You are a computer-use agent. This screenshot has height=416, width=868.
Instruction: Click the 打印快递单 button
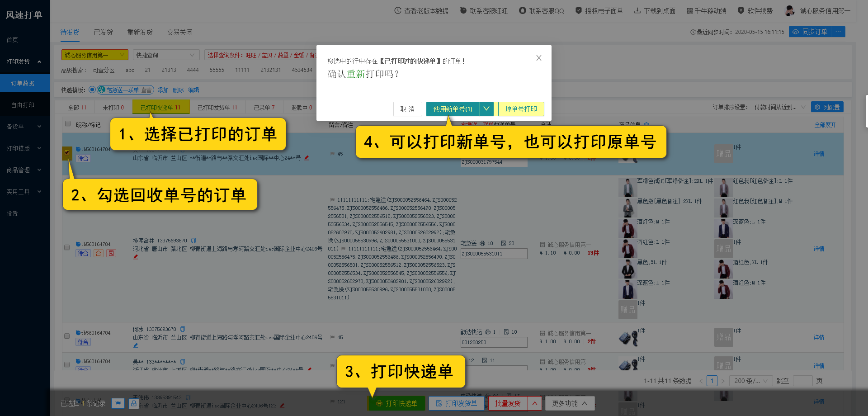(396, 403)
